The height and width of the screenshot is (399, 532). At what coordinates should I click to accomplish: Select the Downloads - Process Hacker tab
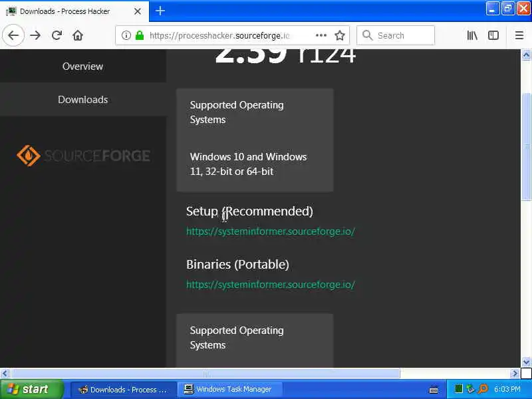74,11
